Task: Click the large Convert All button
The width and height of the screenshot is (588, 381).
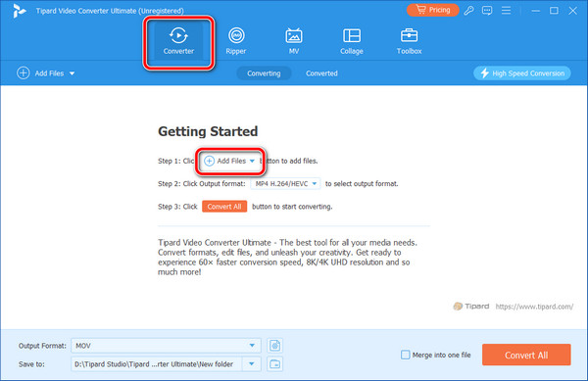Action: 526,355
